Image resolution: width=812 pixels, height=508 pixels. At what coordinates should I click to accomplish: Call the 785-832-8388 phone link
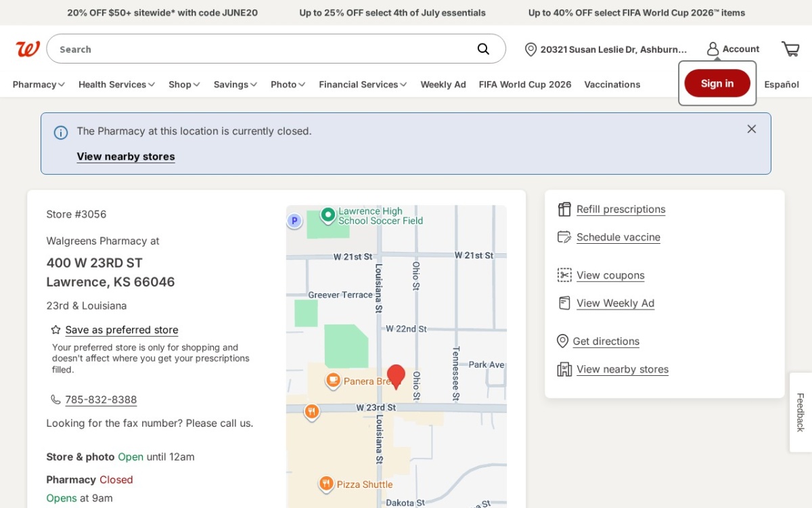click(101, 400)
